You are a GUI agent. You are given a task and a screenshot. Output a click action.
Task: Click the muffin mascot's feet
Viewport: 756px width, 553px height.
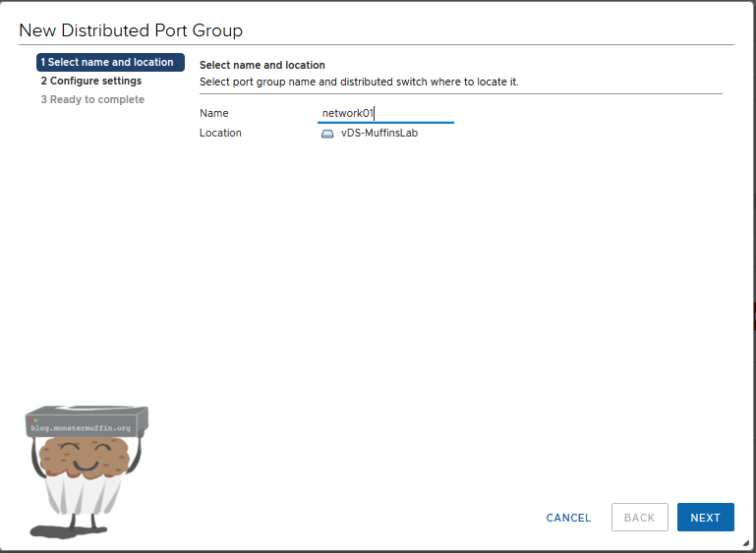coord(74,531)
